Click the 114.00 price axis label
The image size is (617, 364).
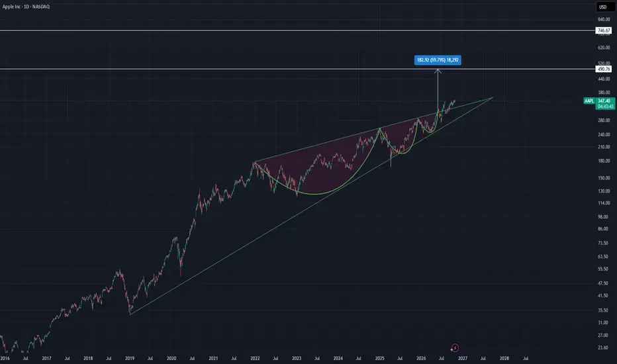[x=604, y=203]
